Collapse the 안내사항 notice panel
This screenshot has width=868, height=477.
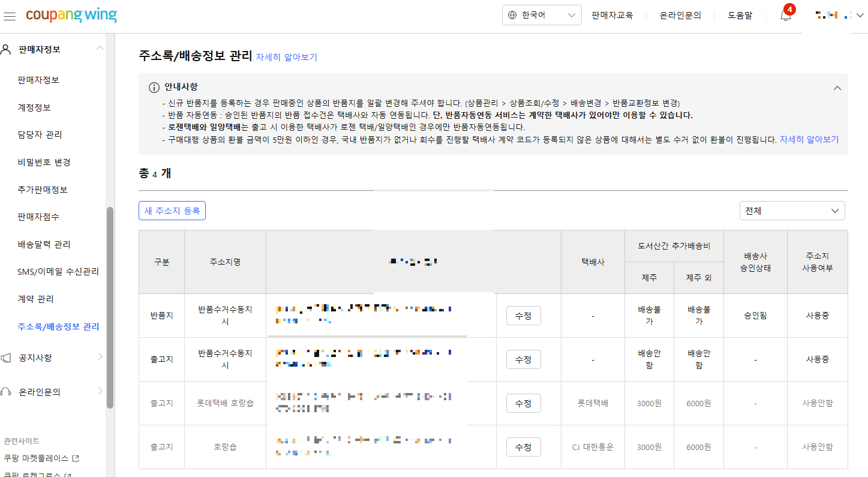click(837, 88)
